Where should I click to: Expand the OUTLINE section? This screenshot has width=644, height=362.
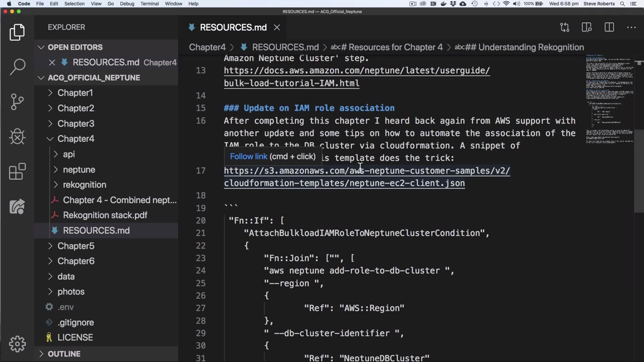pyautogui.click(x=64, y=354)
